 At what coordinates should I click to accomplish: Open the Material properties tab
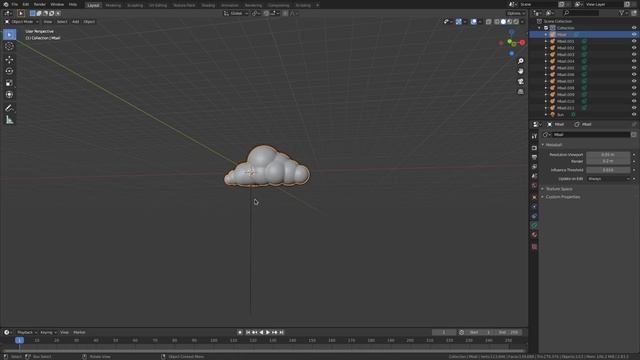click(x=534, y=235)
